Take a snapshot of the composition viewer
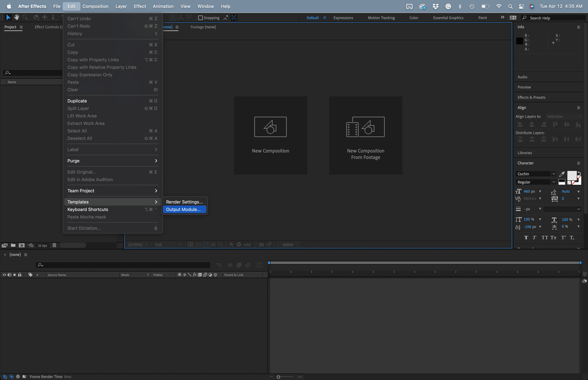 coord(261,245)
